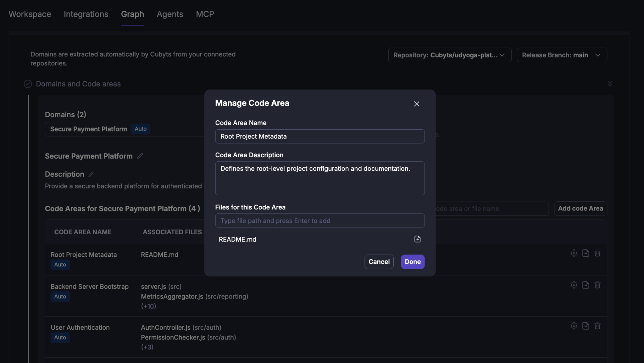Delete the Root Project Metadata code area
644x363 pixels.
[x=597, y=253]
